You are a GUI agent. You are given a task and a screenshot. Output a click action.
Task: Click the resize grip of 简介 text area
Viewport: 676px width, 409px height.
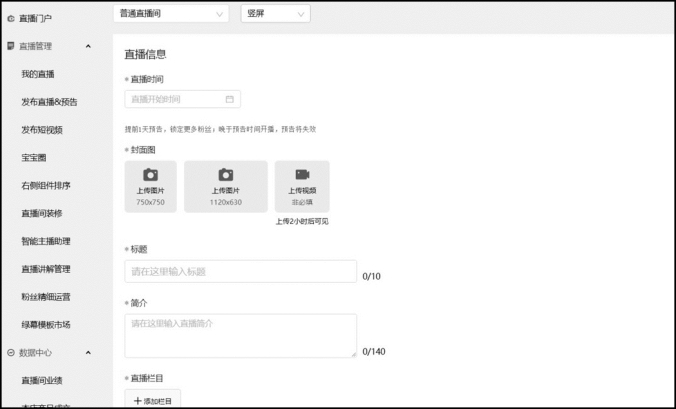click(x=354, y=354)
